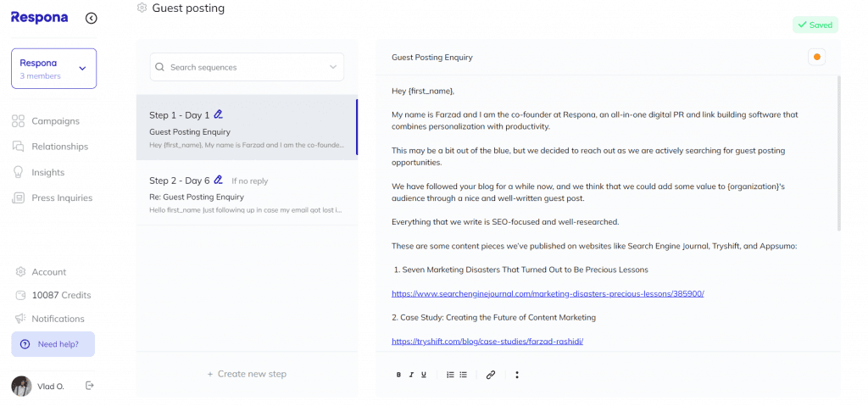Open the searchenginejournal.com link
Viewport: 868px width, 406px height.
pos(548,294)
